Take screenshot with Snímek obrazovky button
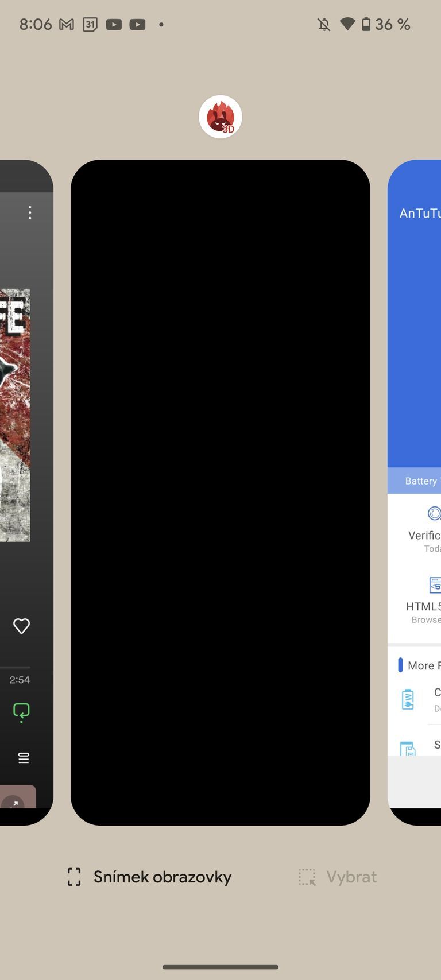The width and height of the screenshot is (441, 980). [149, 877]
